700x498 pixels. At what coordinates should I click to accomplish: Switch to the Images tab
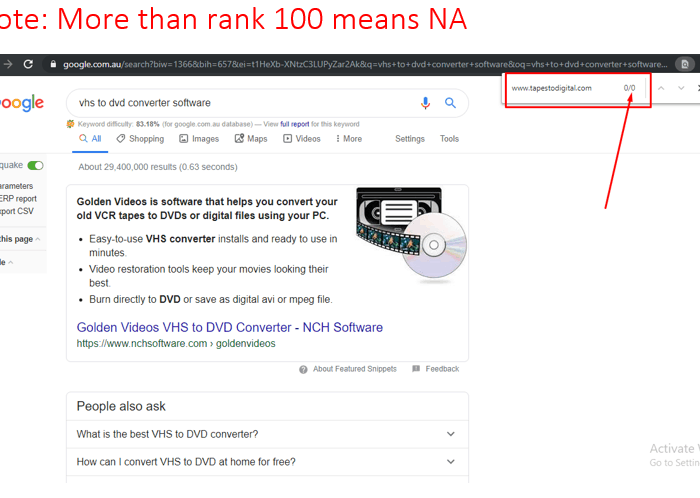pos(199,139)
